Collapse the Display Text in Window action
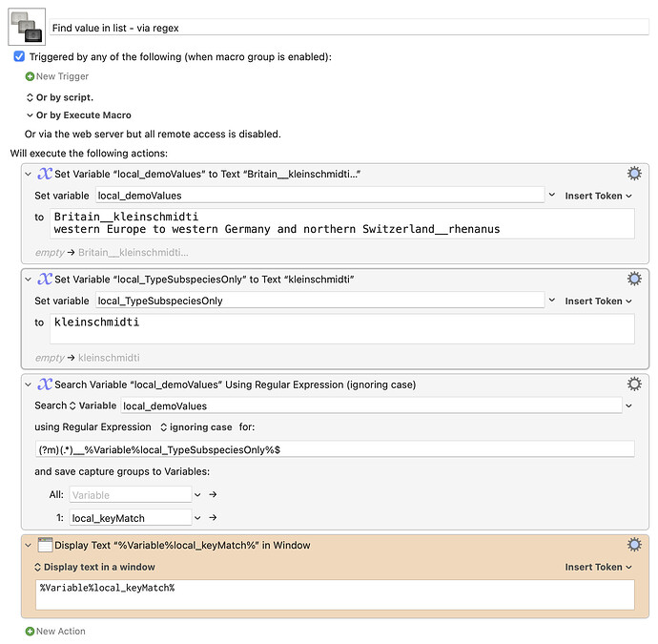The height and width of the screenshot is (644, 658). pos(28,546)
